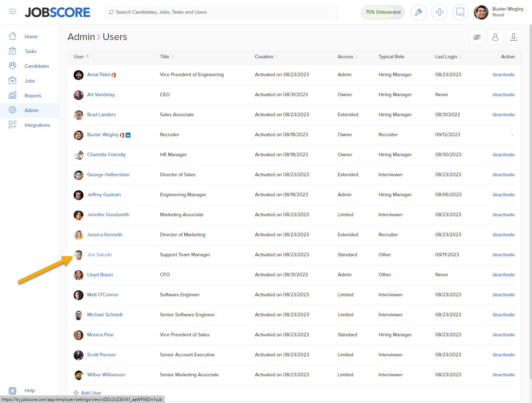Click the add user person icon
The width and height of the screenshot is (532, 403).
coord(495,37)
